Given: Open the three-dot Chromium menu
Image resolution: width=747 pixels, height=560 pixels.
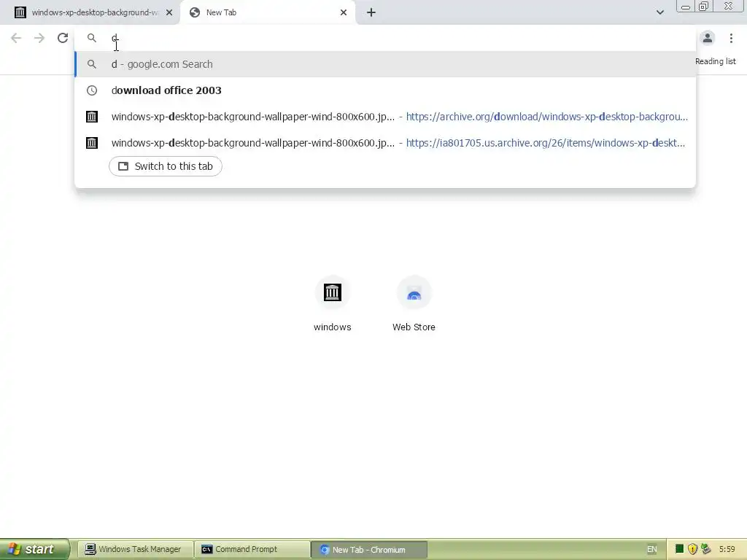Looking at the screenshot, I should [731, 38].
